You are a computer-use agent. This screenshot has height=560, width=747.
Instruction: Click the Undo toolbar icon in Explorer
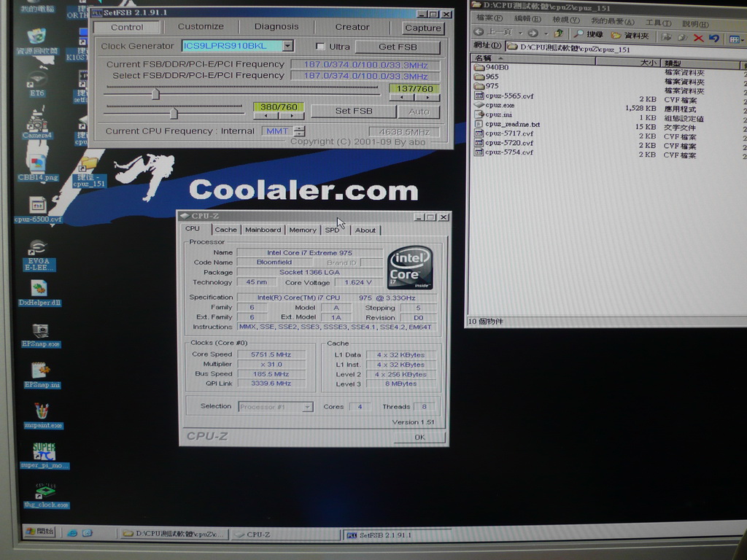coord(713,38)
